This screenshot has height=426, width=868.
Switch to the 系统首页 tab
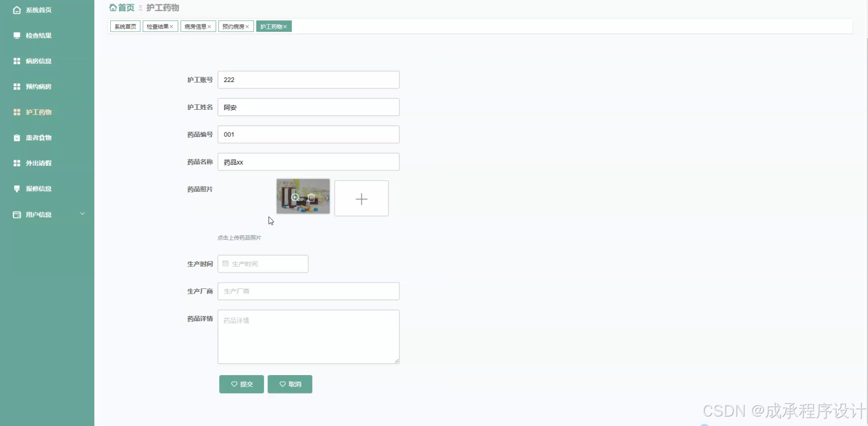(x=125, y=26)
